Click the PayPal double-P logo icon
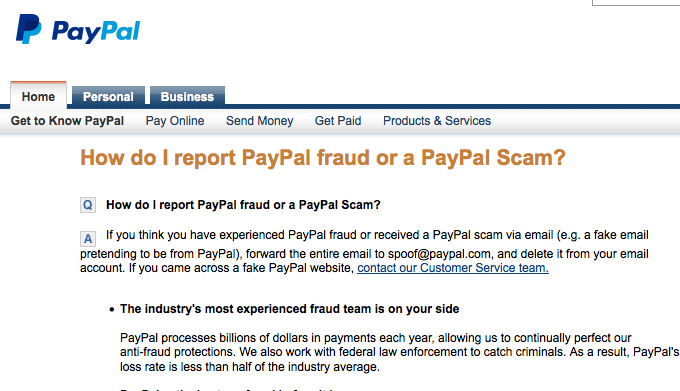Viewport: 680px width, 391px height. [x=29, y=29]
